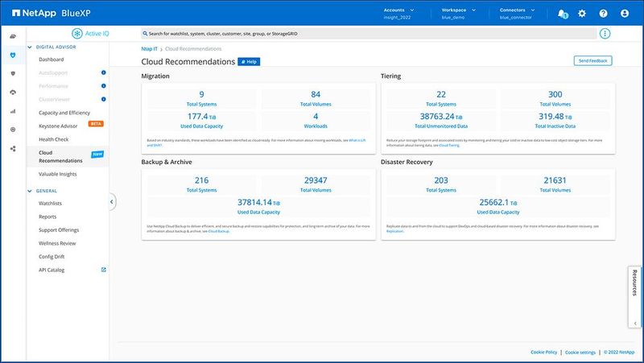Select the Storage icon in left rail
Screen dimensions: 644x363
(13, 36)
